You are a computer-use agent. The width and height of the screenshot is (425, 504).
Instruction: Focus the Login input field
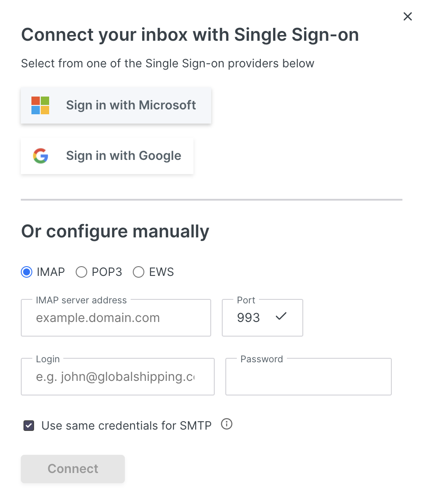pyautogui.click(x=117, y=377)
